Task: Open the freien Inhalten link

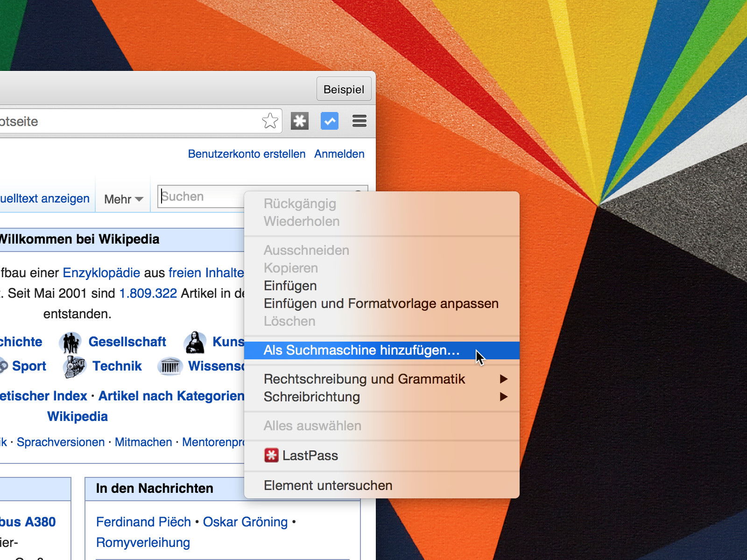Action: [x=206, y=273]
